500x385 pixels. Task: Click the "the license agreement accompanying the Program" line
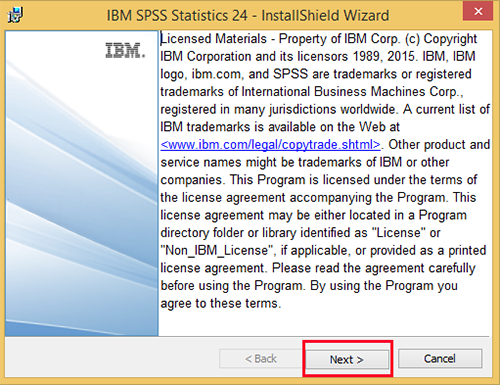coord(318,198)
